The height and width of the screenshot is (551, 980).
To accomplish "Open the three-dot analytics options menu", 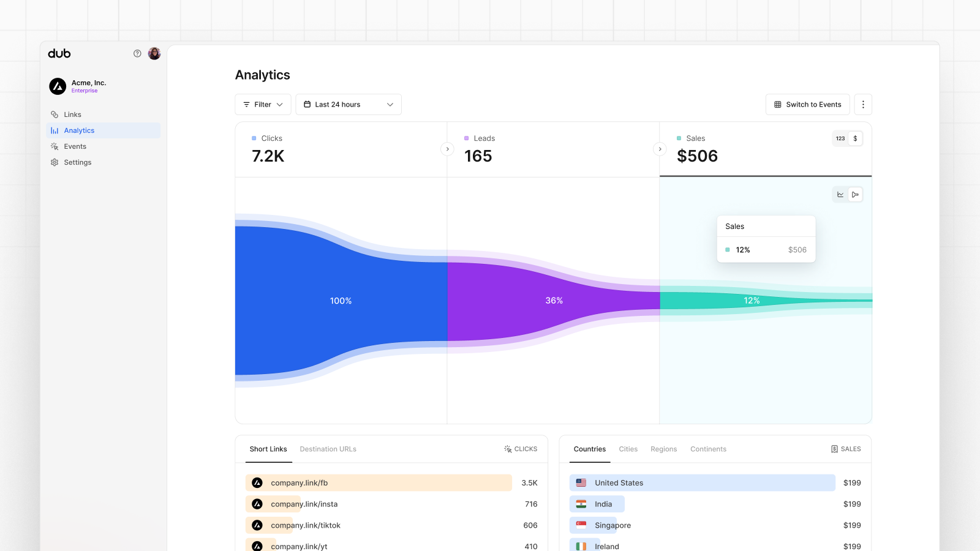I will (x=863, y=104).
